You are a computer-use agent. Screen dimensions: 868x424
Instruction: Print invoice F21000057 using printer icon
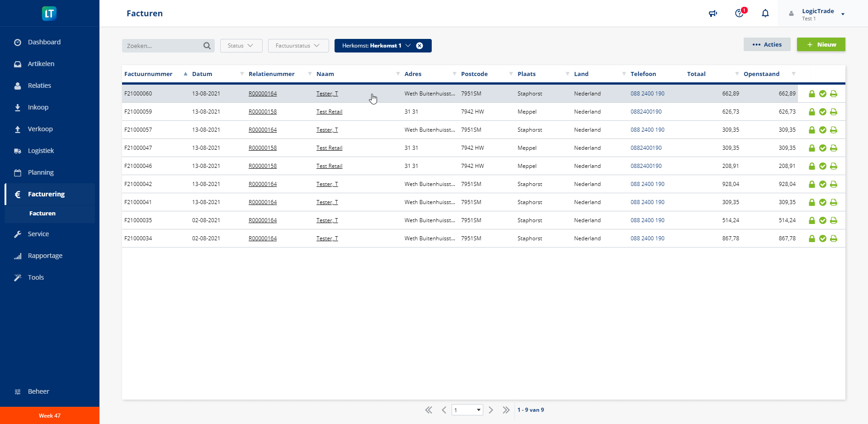(834, 130)
